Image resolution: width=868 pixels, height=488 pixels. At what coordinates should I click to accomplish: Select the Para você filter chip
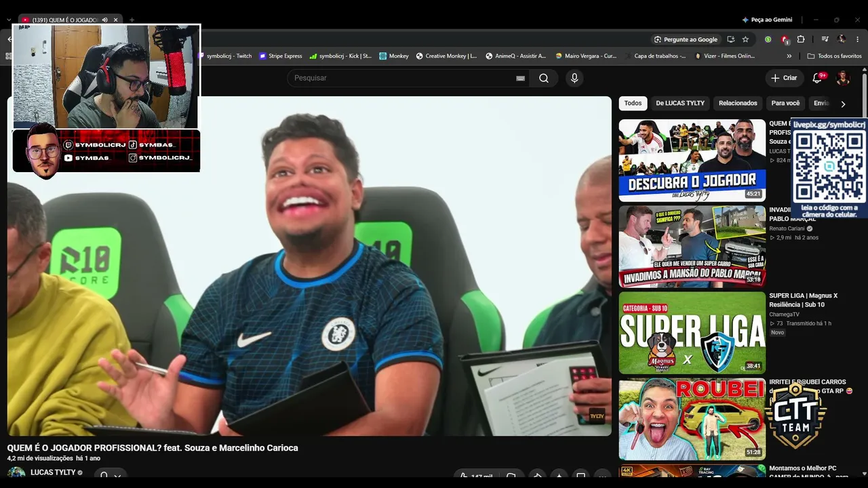[x=785, y=103]
